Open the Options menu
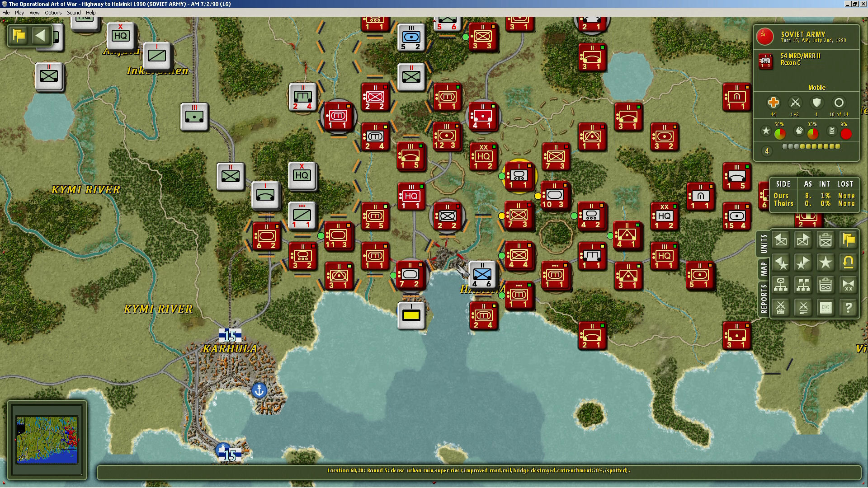The image size is (868, 488). click(53, 13)
